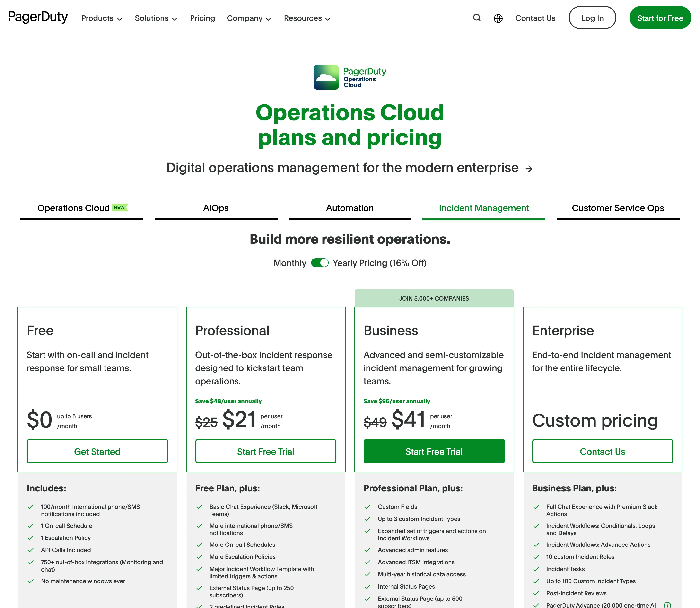Expand the Products menu
Screen dimensions: 700x608
coord(101,18)
